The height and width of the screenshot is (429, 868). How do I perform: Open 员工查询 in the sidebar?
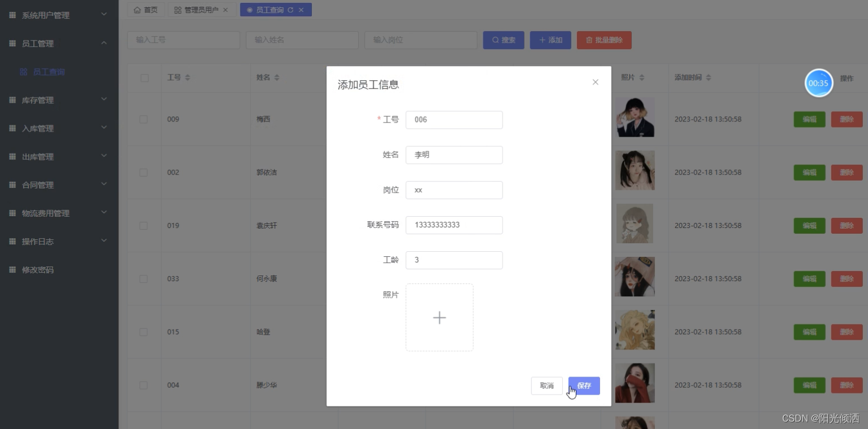coord(59,72)
